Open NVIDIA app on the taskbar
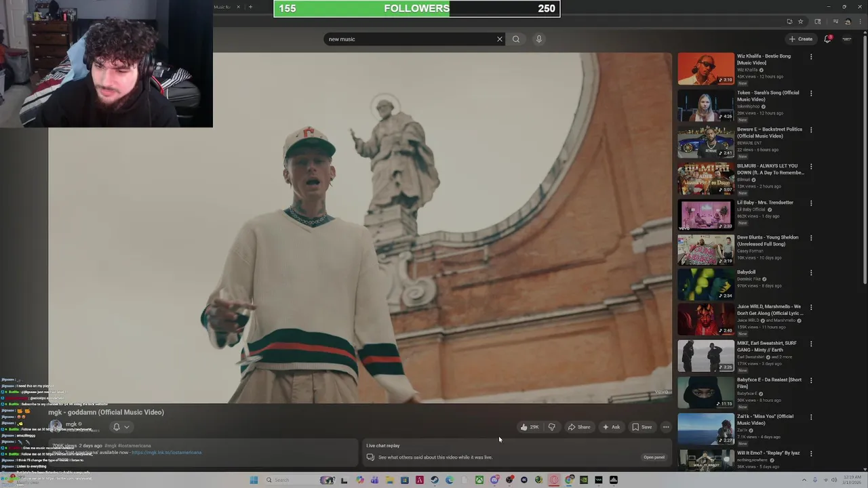This screenshot has width=868, height=488. point(584,480)
